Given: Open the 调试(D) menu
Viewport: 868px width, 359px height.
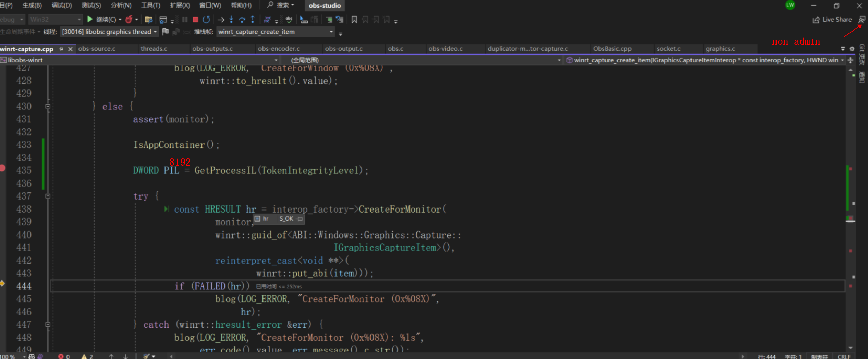Looking at the screenshot, I should (x=62, y=5).
